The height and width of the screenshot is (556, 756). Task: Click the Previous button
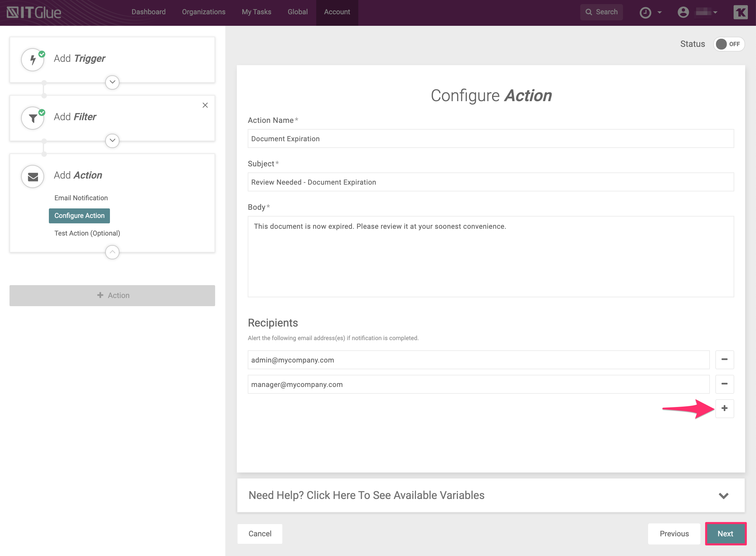coord(674,534)
